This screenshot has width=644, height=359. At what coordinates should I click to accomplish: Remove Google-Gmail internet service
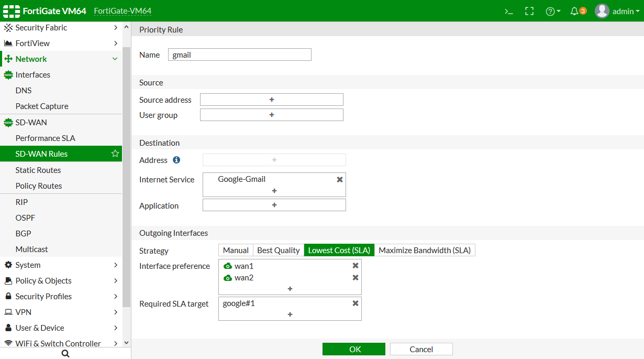click(339, 179)
